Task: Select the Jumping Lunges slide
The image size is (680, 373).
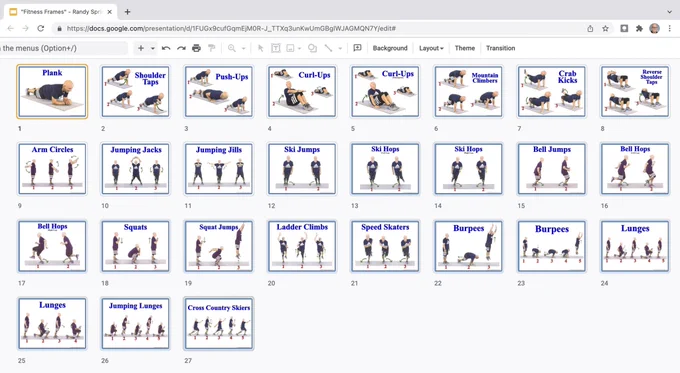Action: (135, 324)
